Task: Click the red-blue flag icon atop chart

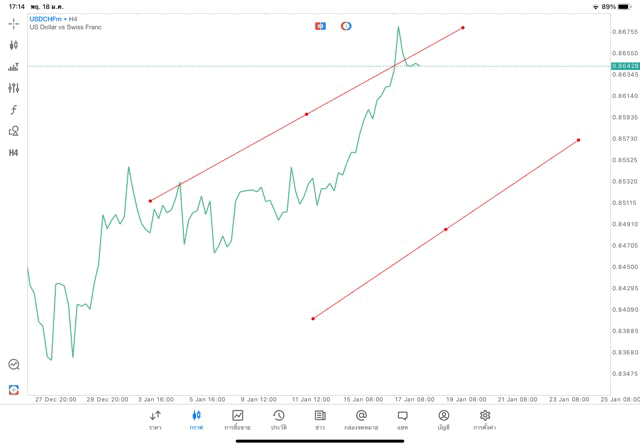Action: [320, 25]
